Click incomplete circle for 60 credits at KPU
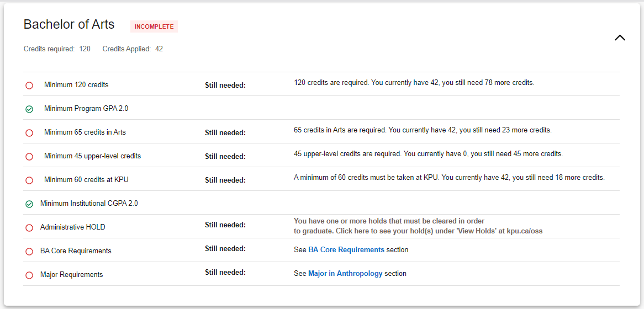 click(29, 180)
